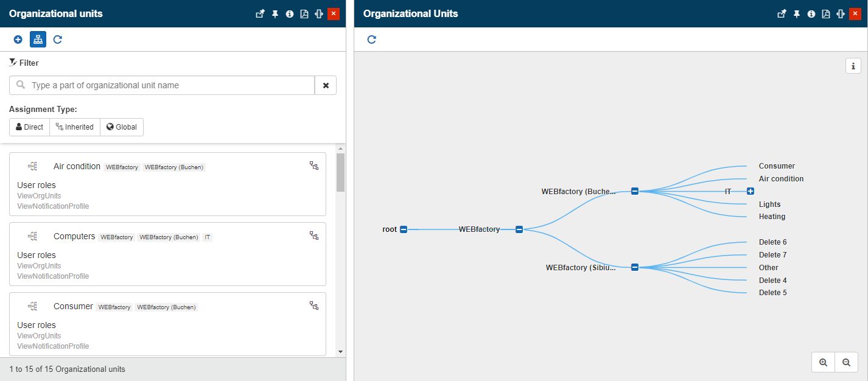Export right panel to PDF

(826, 14)
